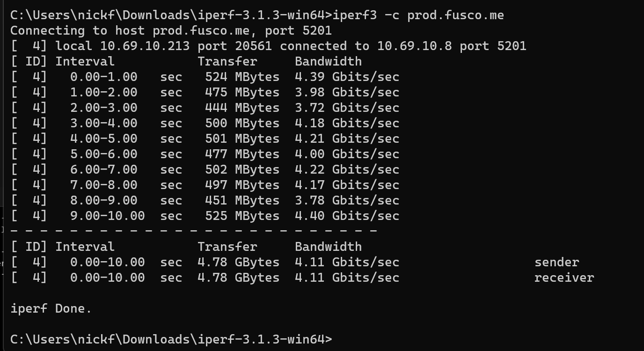Click the first 'Transfer' column header
Image resolution: width=644 pixels, height=351 pixels.
point(227,62)
